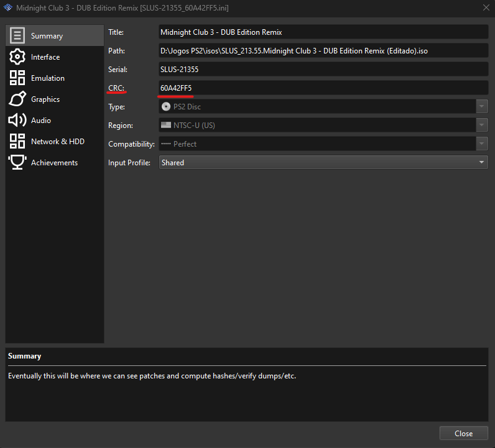Click inside the Title field
The height and width of the screenshot is (448, 495).
pyautogui.click(x=323, y=32)
